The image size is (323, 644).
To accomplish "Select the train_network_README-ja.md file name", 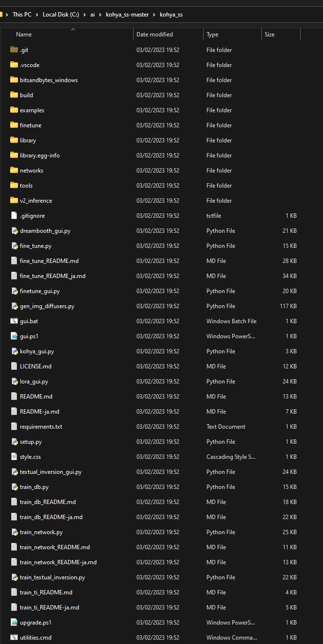I will click(58, 562).
